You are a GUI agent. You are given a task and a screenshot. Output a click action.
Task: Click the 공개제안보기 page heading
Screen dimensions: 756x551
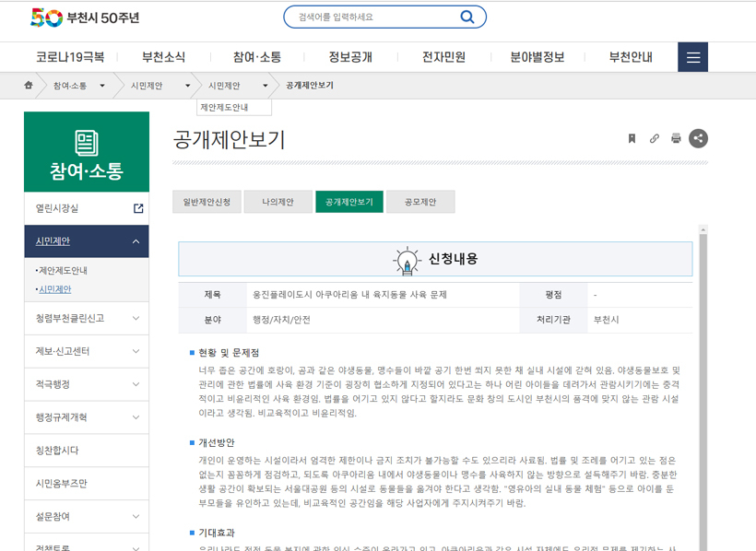click(x=229, y=140)
